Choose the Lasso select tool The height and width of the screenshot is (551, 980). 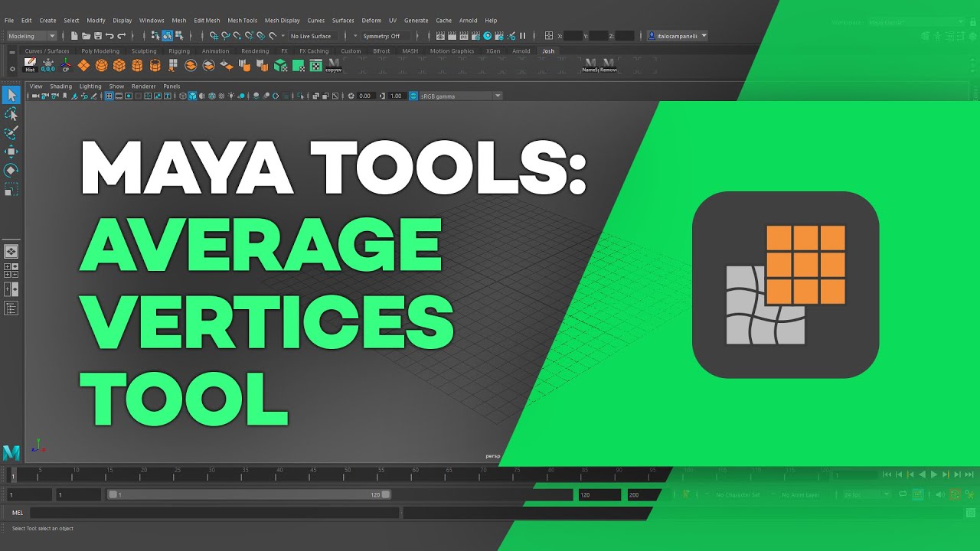(x=11, y=114)
